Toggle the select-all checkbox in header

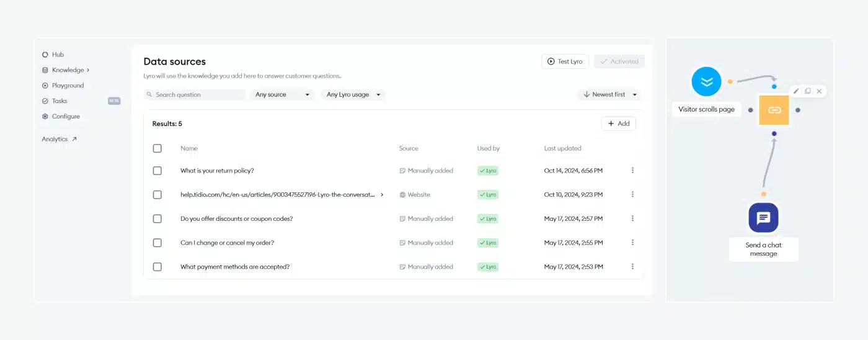[x=157, y=148]
